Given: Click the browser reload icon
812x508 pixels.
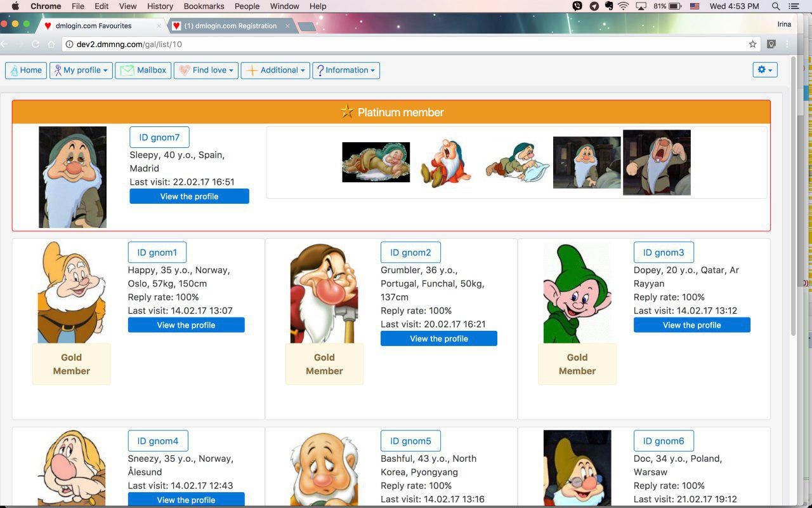Looking at the screenshot, I should click(x=36, y=44).
